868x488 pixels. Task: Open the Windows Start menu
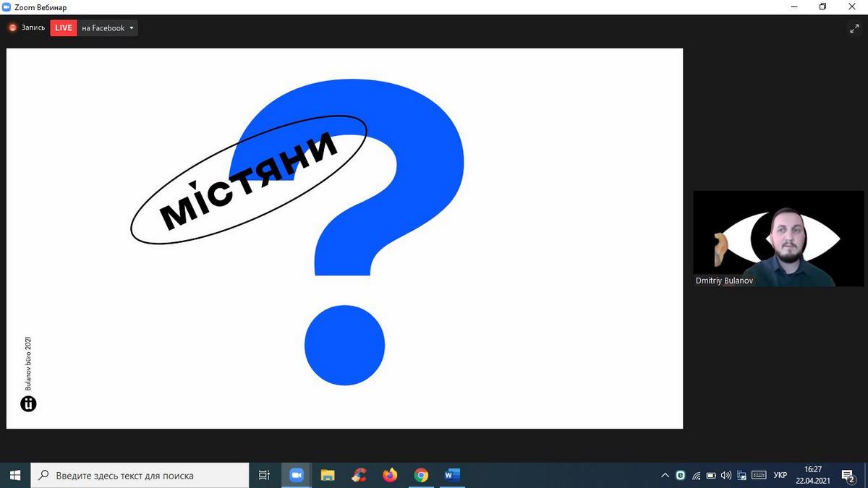click(x=14, y=475)
